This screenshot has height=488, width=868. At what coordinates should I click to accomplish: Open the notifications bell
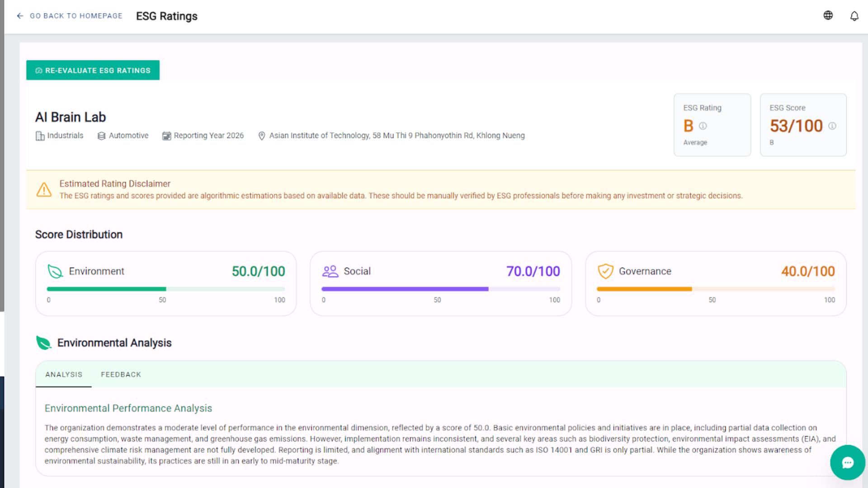[854, 16]
